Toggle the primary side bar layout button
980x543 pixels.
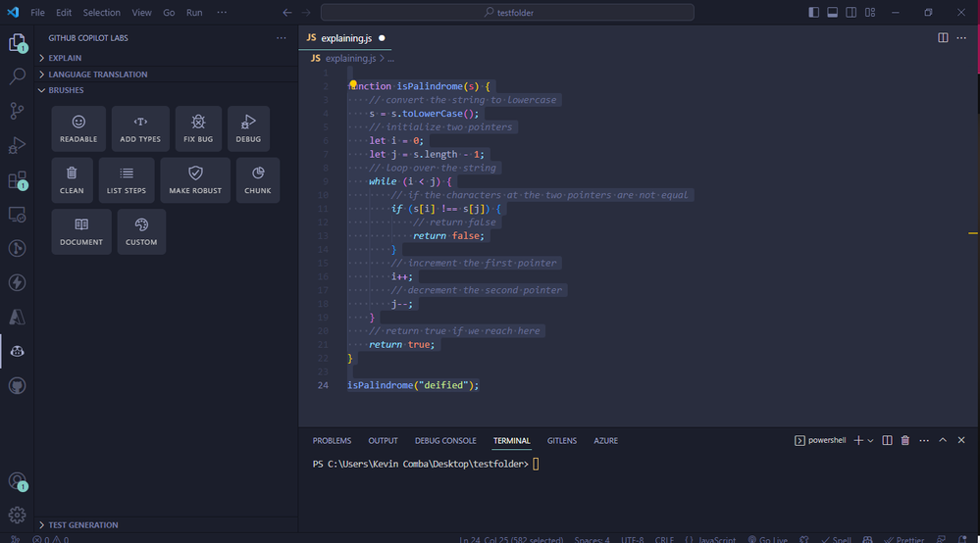click(813, 13)
